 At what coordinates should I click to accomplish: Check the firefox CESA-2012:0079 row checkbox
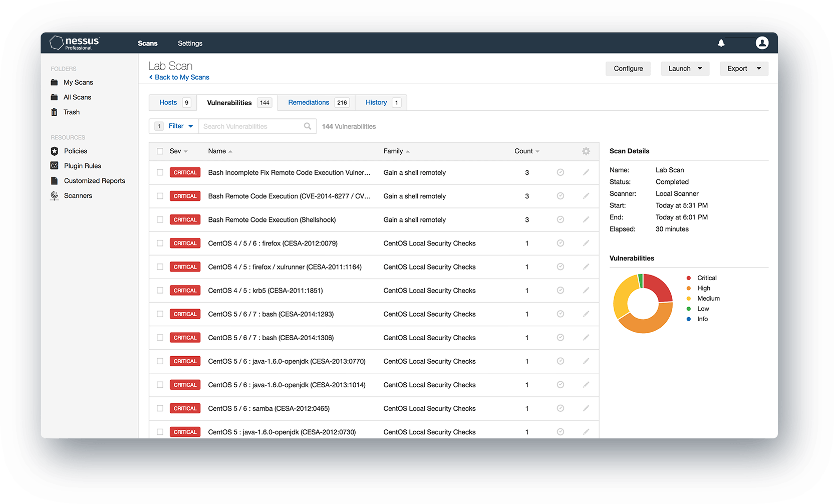click(160, 243)
